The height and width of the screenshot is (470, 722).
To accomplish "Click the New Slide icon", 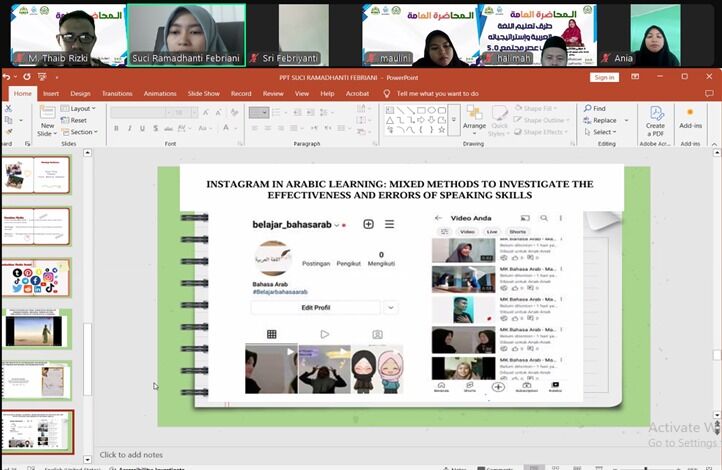I will pos(47,112).
